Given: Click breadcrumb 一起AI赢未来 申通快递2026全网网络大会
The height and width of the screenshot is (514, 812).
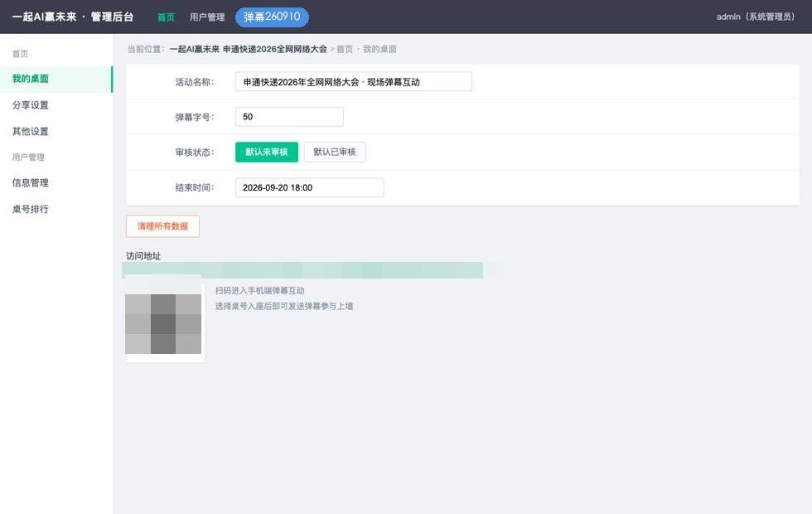Looking at the screenshot, I should [249, 49].
